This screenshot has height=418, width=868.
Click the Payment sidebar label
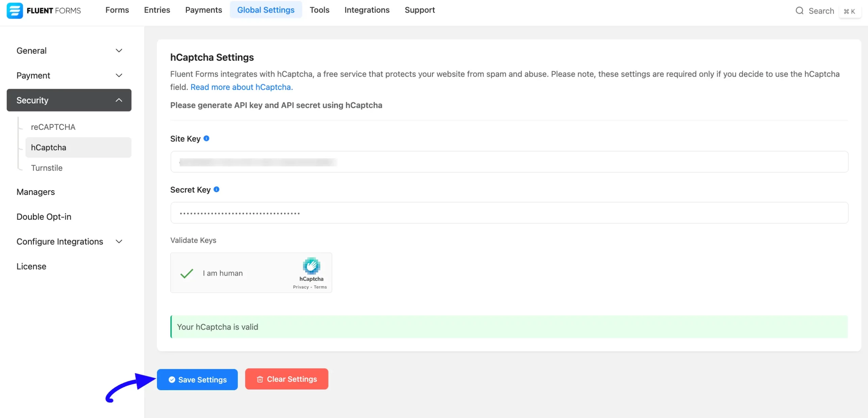tap(33, 75)
